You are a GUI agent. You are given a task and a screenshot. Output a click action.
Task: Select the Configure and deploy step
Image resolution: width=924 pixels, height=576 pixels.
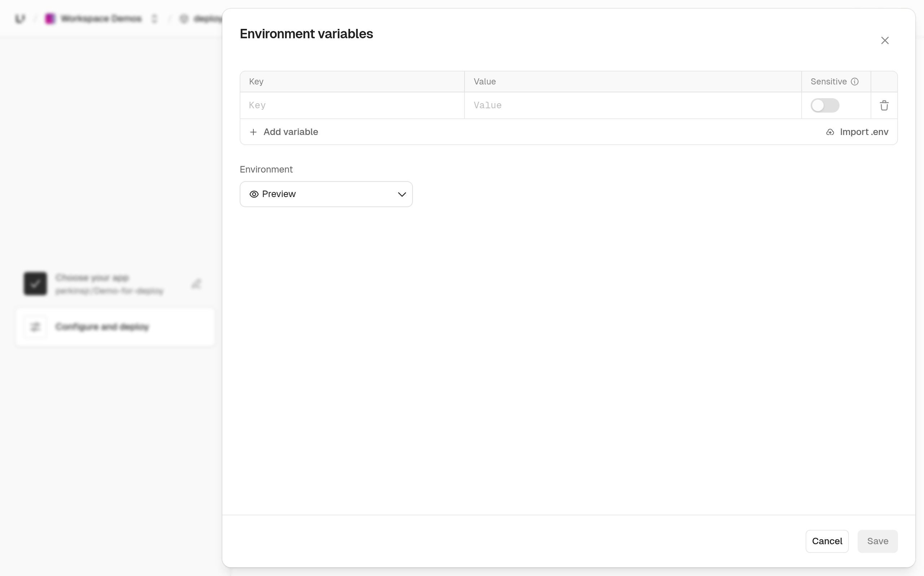pyautogui.click(x=115, y=327)
